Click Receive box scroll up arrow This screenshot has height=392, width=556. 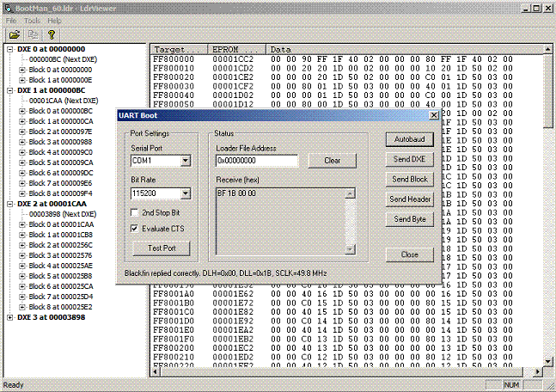(x=350, y=193)
